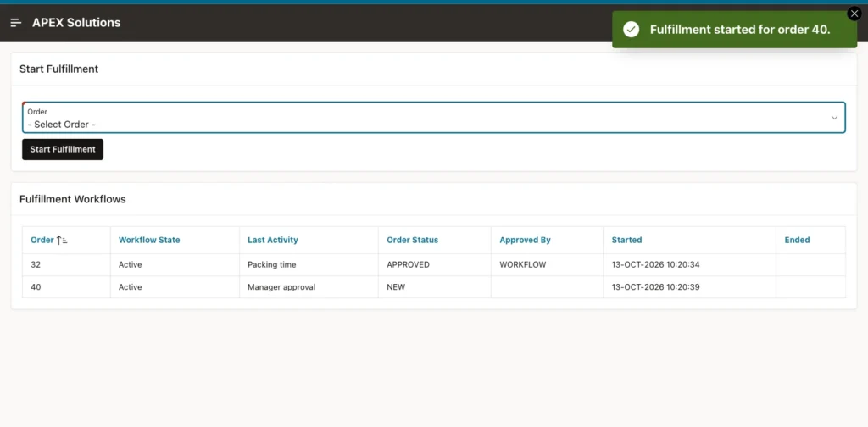This screenshot has height=427, width=868.
Task: Click the Start Fulfillment region heading
Action: (58, 69)
